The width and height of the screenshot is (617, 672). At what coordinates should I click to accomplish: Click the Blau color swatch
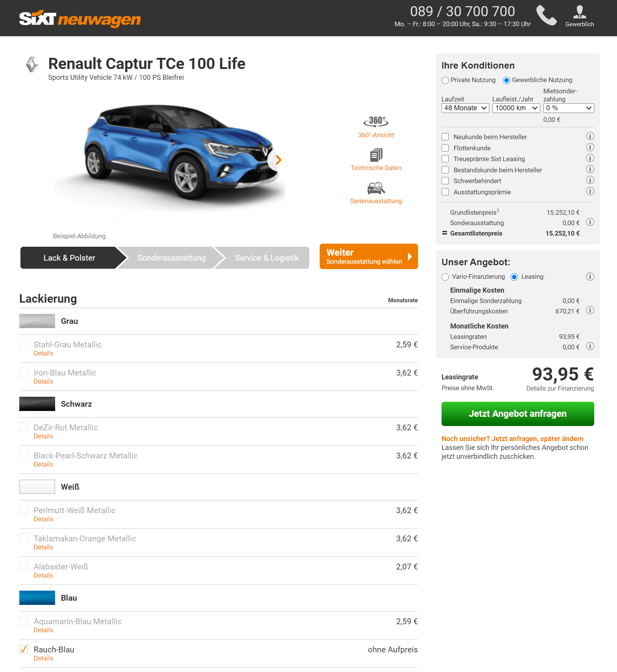(37, 598)
